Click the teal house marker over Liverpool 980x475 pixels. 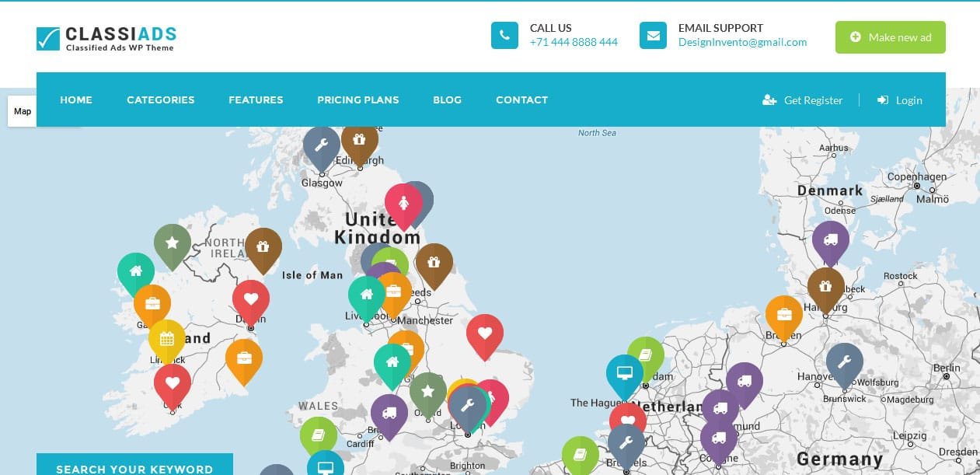(x=366, y=297)
